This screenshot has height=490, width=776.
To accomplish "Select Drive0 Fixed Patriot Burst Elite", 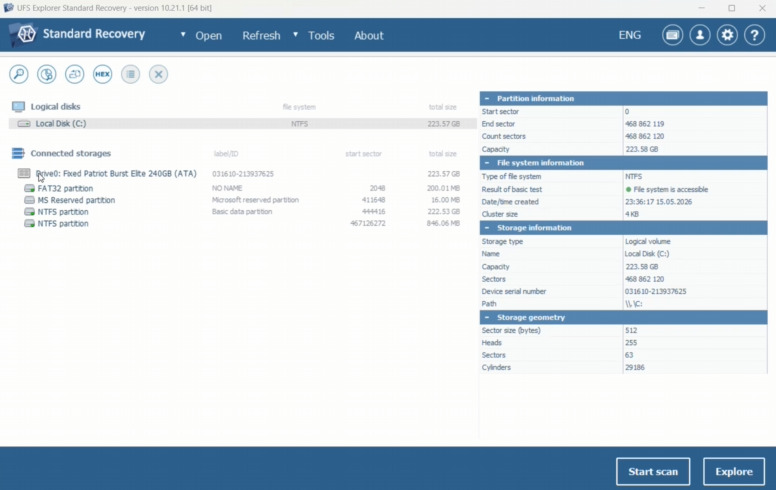I will tap(242, 174).
